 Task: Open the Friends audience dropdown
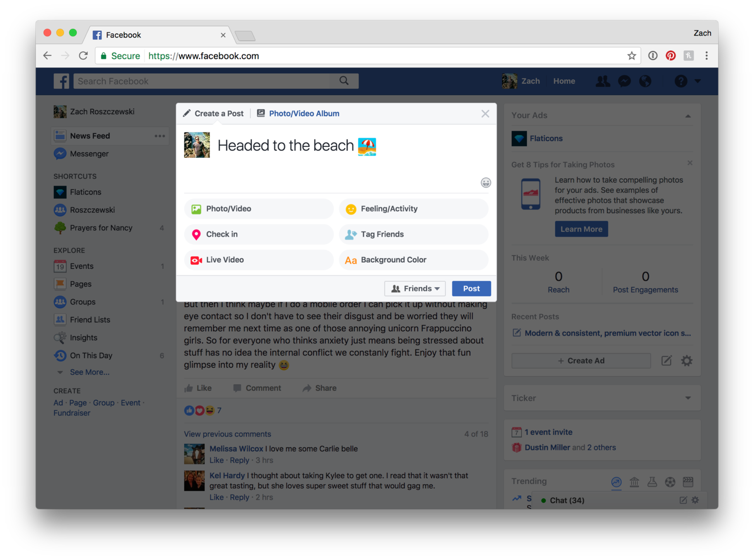415,289
